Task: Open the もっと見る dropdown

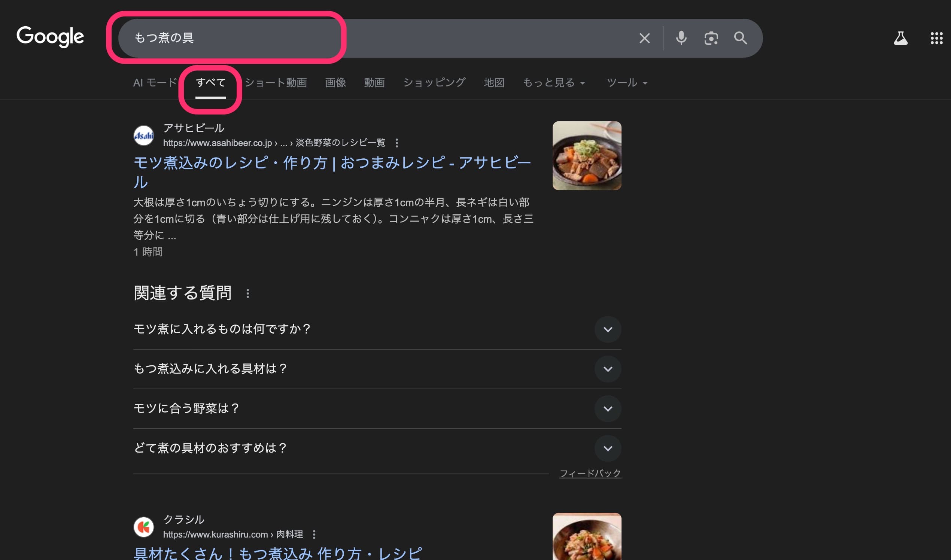Action: [x=553, y=83]
